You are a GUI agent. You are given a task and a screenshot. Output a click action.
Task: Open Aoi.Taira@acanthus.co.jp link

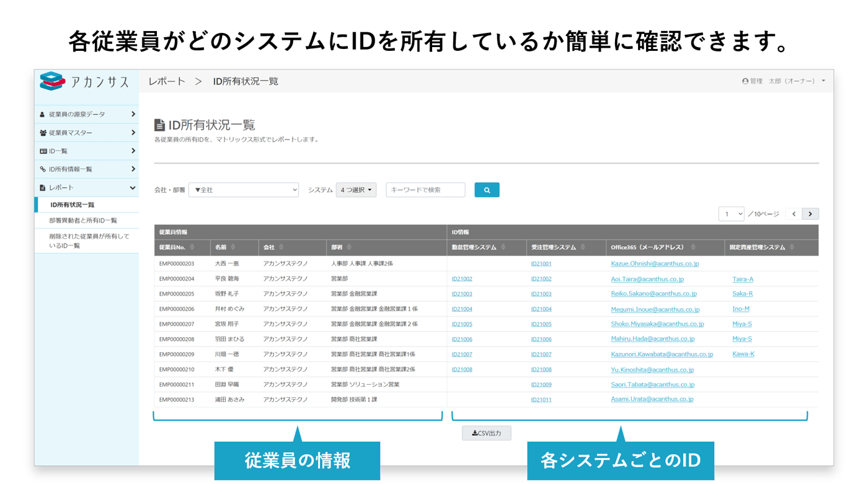tap(647, 279)
